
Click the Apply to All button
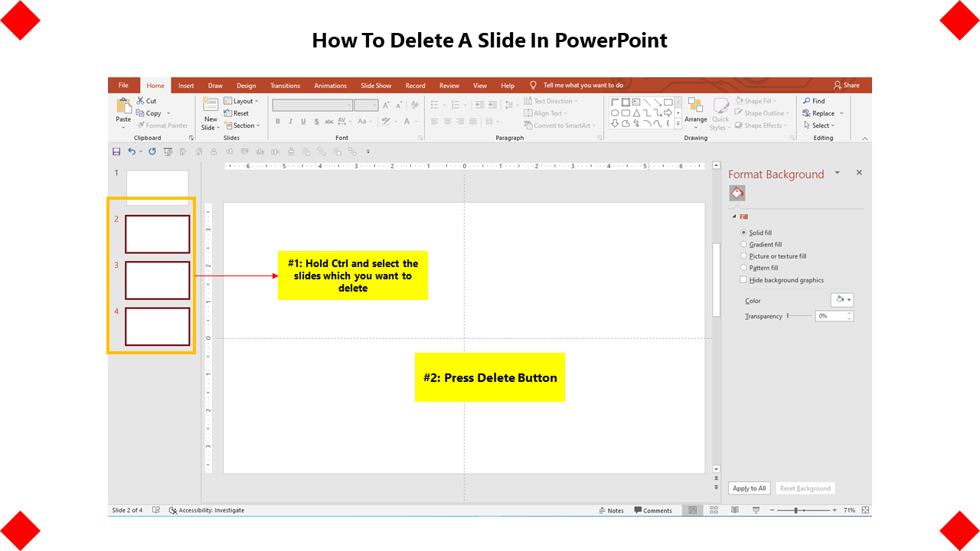[750, 488]
